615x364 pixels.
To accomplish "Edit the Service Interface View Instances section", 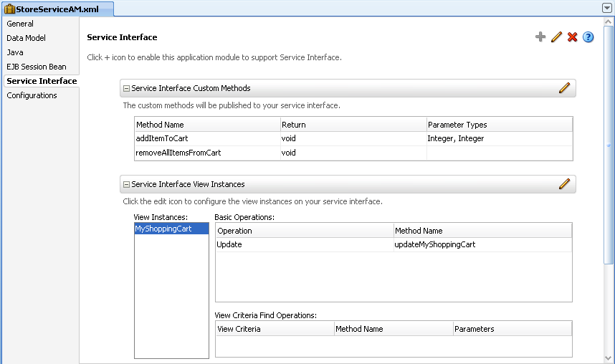I will (x=564, y=184).
